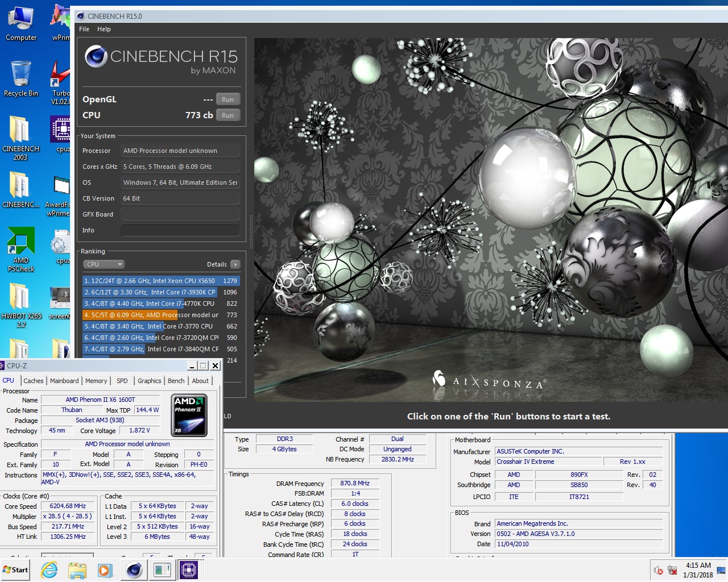Image resolution: width=728 pixels, height=582 pixels.
Task: Click the multiplier value x 28.5
Action: [x=68, y=516]
